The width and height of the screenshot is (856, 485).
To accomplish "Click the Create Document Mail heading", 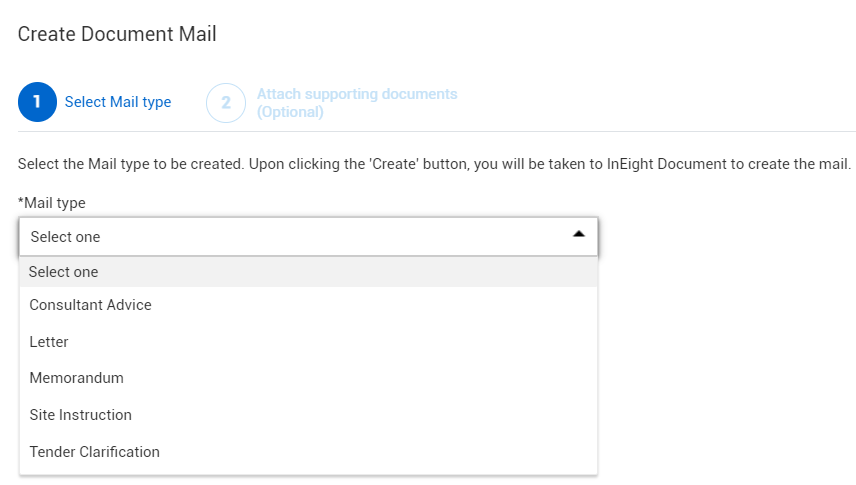I will [117, 34].
